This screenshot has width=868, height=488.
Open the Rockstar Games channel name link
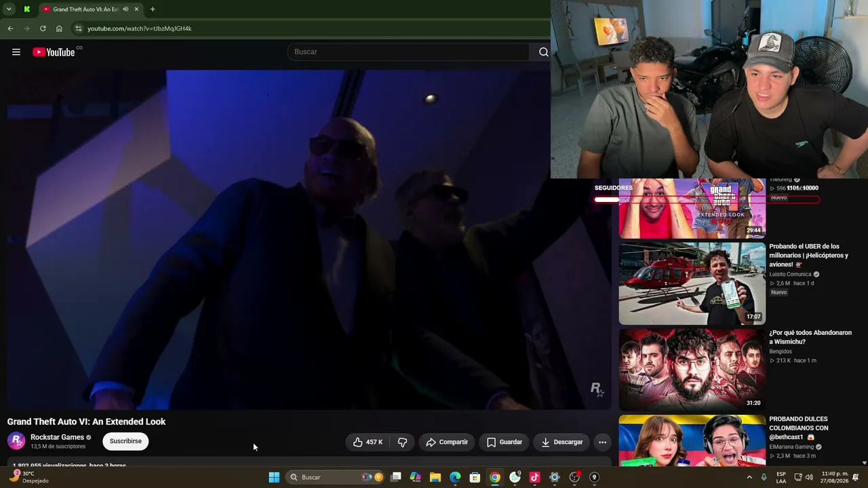point(57,437)
